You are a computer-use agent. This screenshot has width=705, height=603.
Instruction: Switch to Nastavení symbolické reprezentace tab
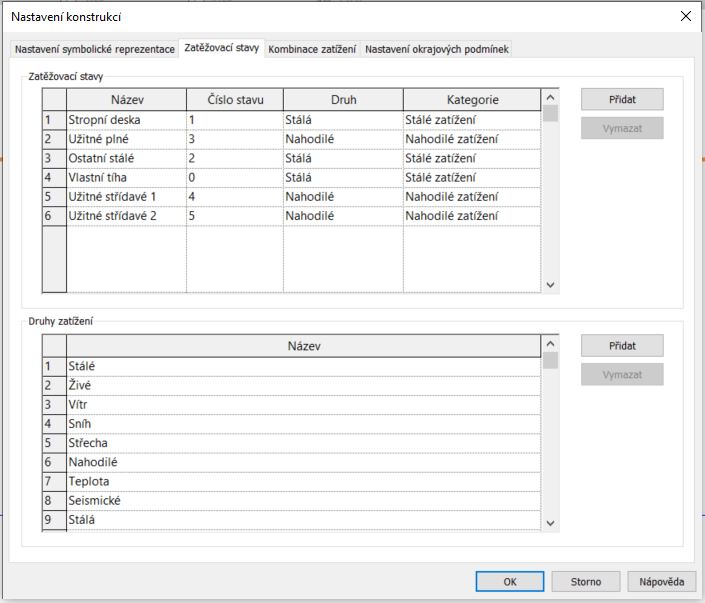pyautogui.click(x=93, y=49)
